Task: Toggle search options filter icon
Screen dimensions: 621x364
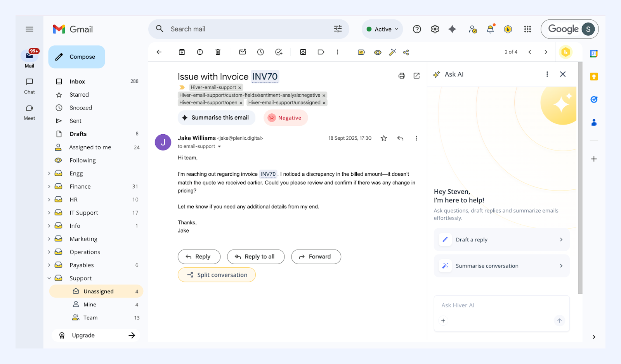Action: (338, 29)
